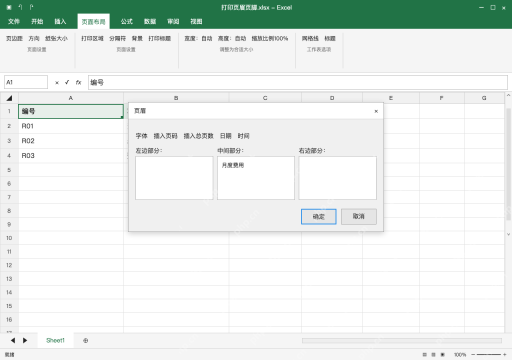Select column F header
The width and height of the screenshot is (512, 360).
point(442,98)
